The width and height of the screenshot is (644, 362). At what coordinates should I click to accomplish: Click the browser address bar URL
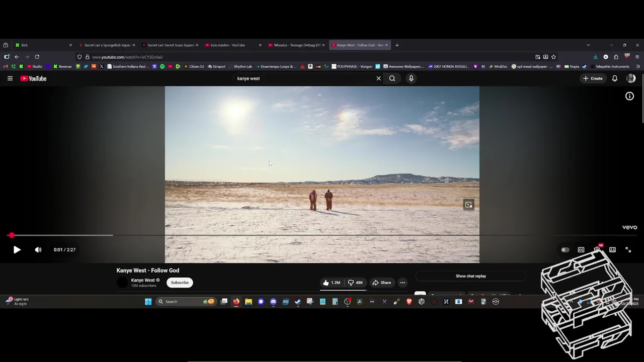pos(127,57)
